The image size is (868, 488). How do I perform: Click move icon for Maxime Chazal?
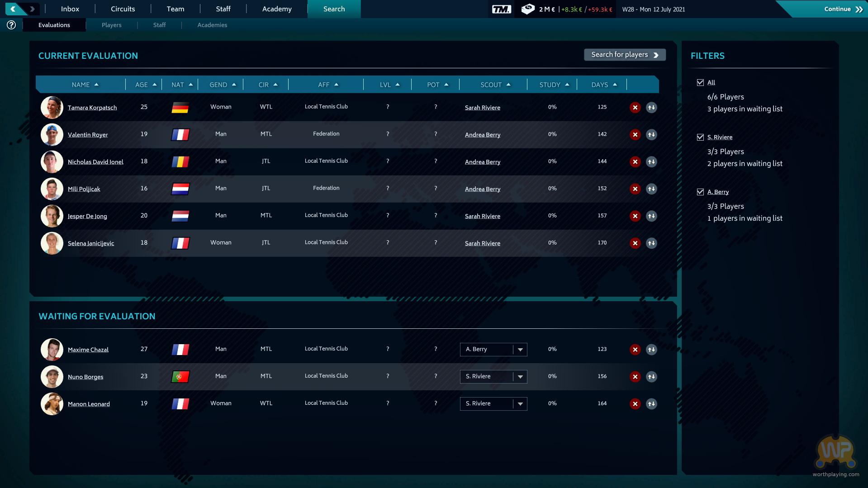(x=651, y=349)
